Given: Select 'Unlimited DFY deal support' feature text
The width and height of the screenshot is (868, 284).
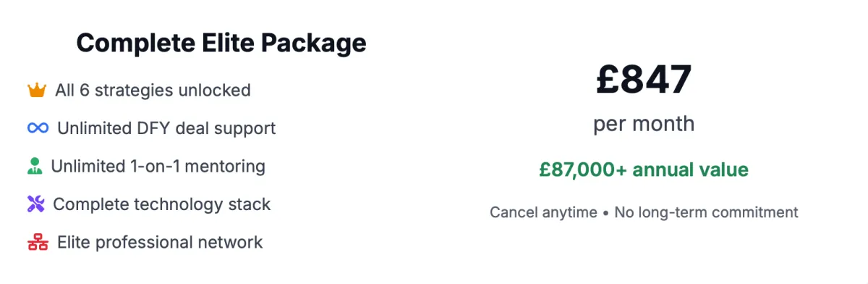Looking at the screenshot, I should click(166, 128).
